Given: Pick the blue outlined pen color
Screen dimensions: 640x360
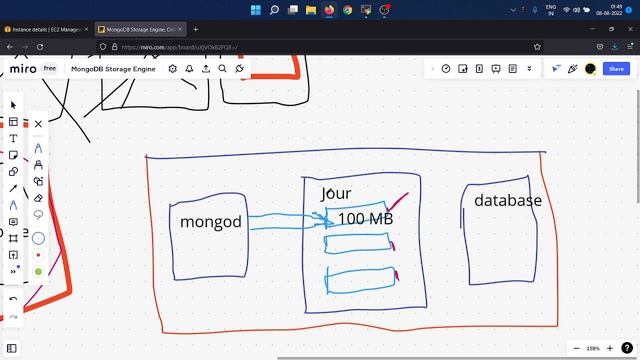Looking at the screenshot, I should coord(38,238).
